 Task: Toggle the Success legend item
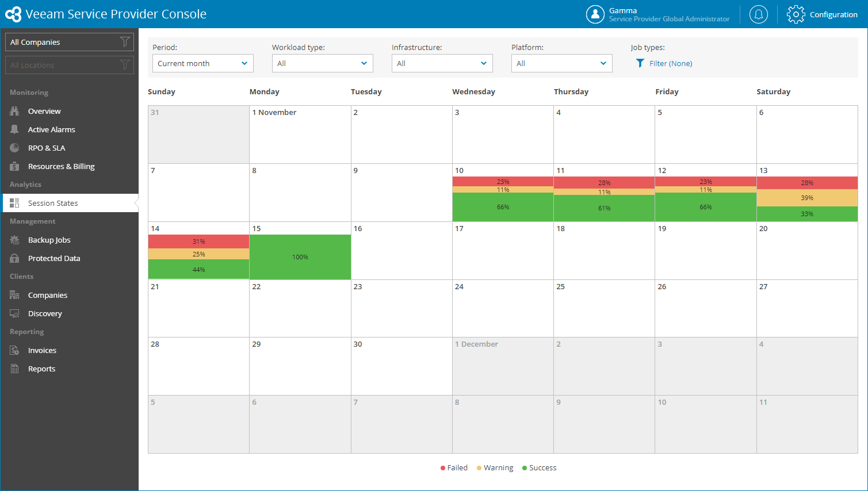[x=539, y=467]
